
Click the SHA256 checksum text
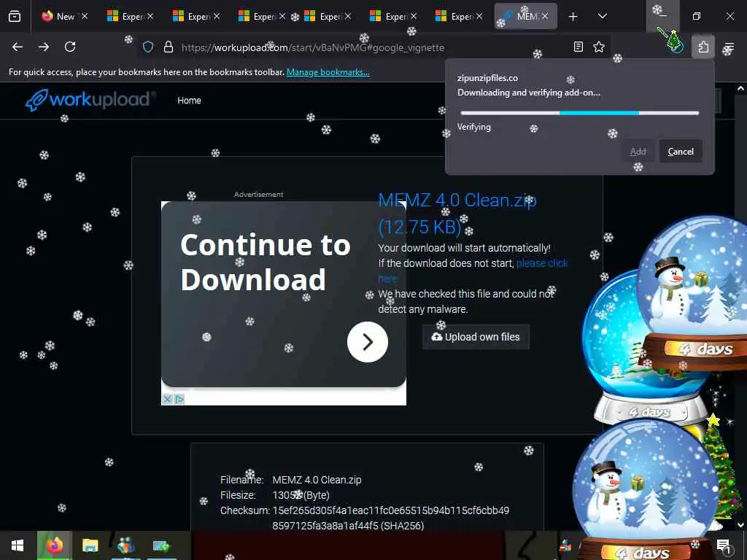pos(391,518)
